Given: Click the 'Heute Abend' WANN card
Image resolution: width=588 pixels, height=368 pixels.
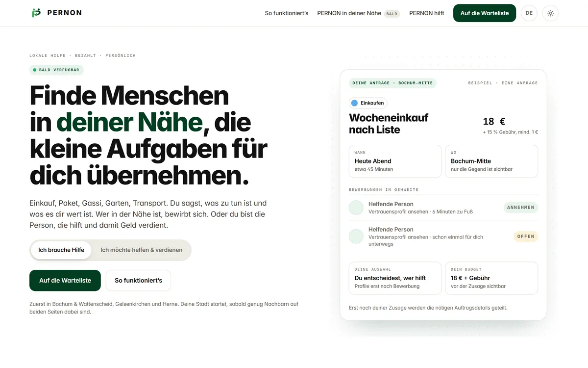Looking at the screenshot, I should (x=395, y=161).
